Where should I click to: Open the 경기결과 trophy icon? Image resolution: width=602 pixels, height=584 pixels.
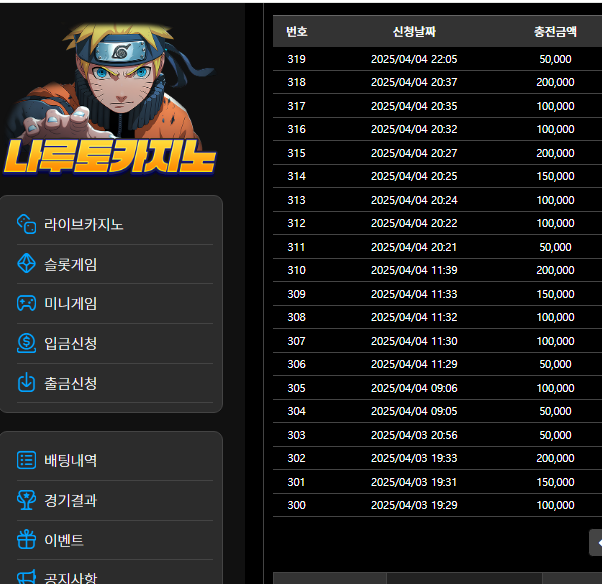27,500
